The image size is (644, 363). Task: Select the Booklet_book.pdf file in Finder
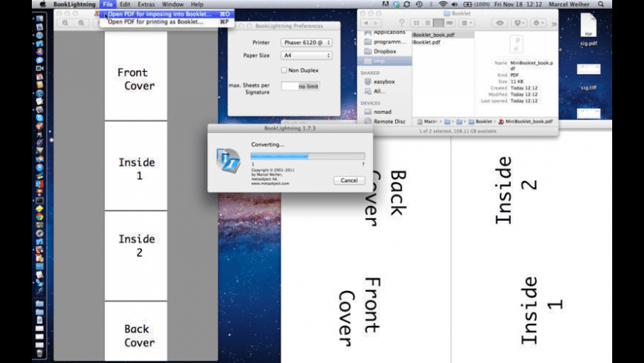click(443, 35)
